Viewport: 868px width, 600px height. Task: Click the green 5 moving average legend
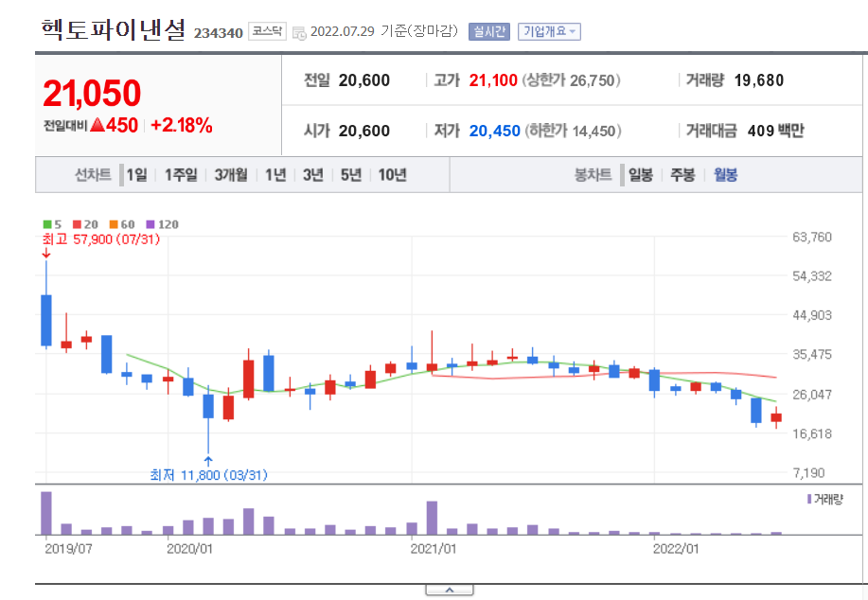click(53, 224)
